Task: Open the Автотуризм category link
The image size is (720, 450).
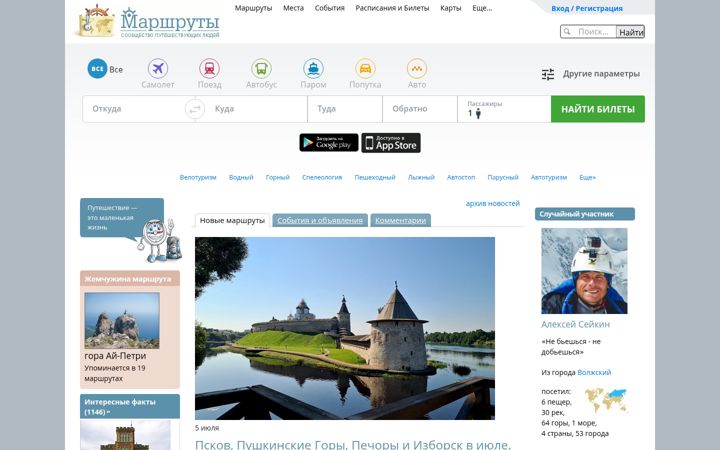Action: (549, 177)
